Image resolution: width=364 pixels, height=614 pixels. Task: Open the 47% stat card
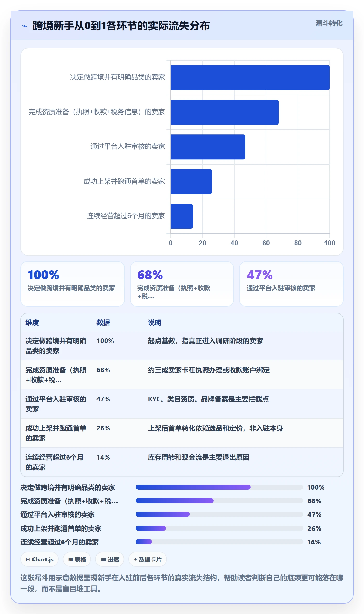point(291,284)
